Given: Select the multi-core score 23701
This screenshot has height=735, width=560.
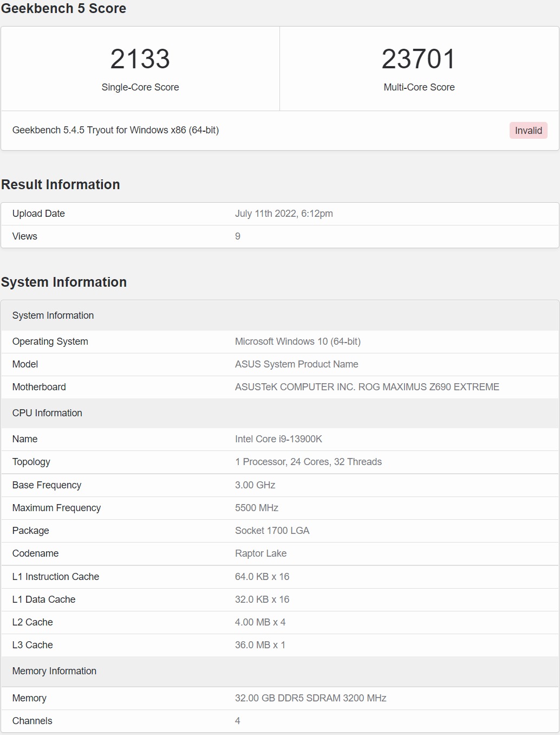Looking at the screenshot, I should 419,59.
